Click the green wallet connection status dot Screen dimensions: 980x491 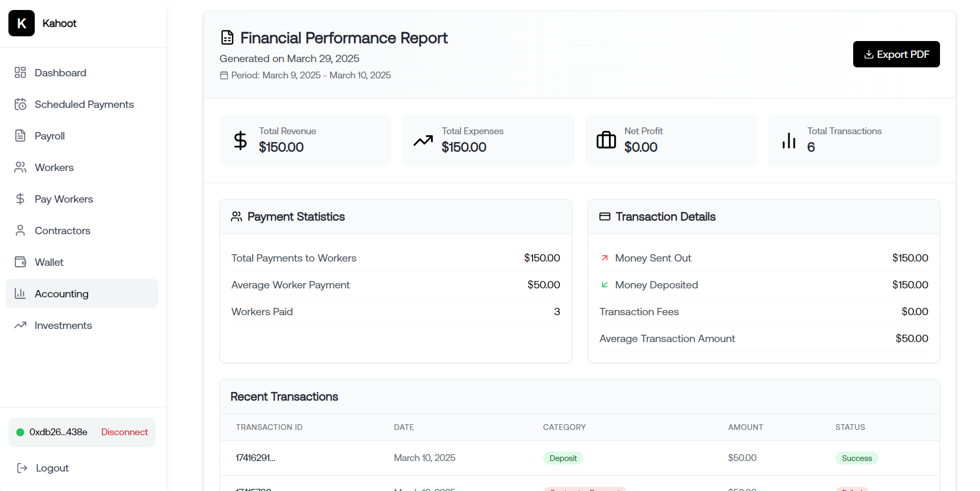pyautogui.click(x=20, y=432)
